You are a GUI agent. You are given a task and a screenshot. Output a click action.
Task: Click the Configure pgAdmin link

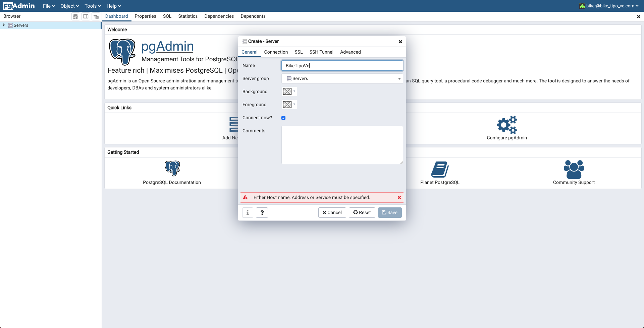[507, 138]
